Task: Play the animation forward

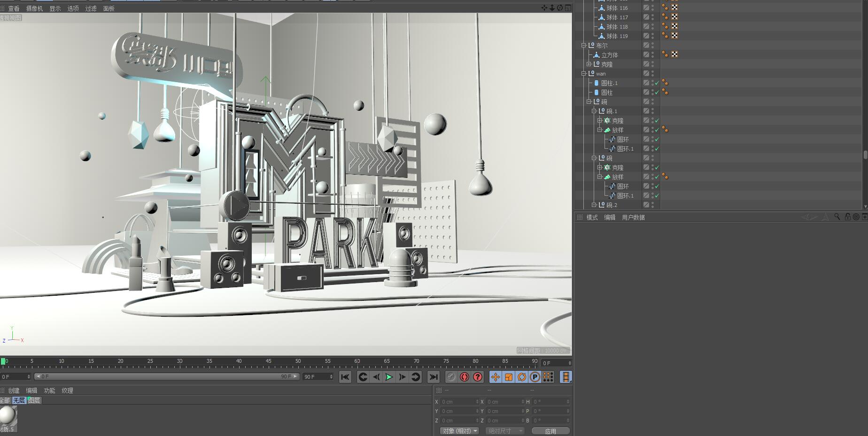Action: (389, 377)
